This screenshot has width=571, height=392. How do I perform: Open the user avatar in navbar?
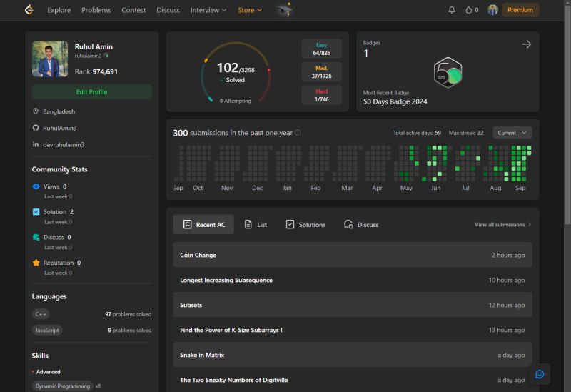492,10
